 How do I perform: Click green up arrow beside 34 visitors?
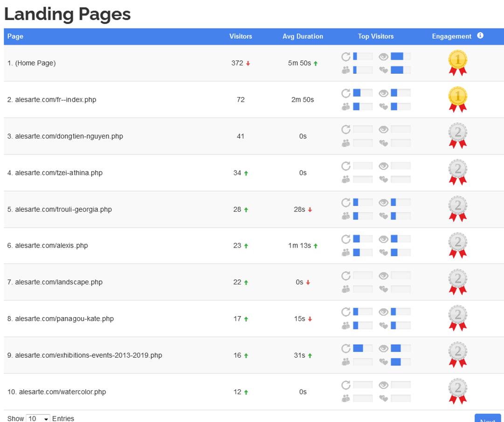click(x=246, y=173)
